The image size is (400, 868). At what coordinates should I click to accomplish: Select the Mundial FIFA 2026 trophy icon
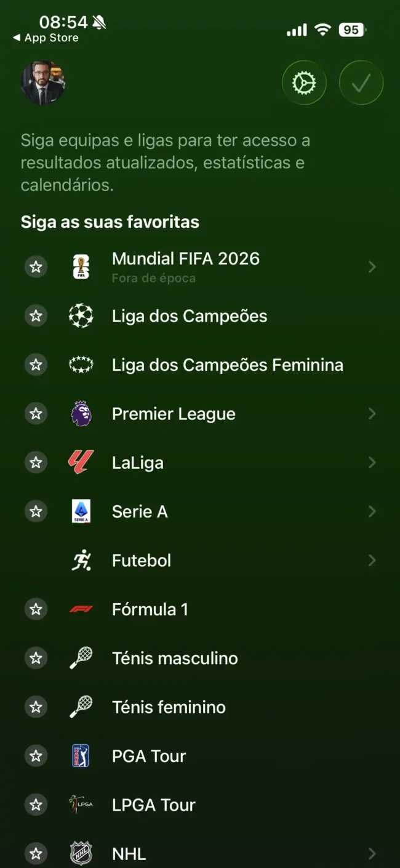[x=81, y=267]
